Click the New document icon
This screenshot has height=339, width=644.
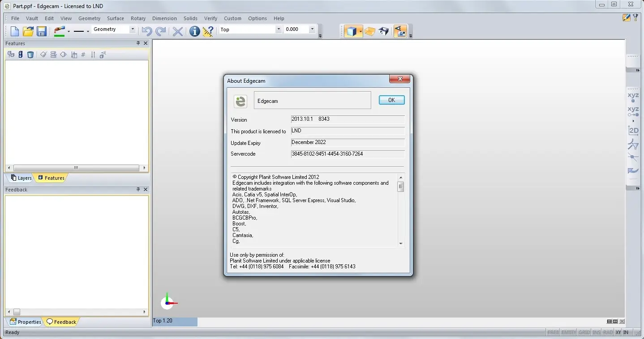coord(15,31)
